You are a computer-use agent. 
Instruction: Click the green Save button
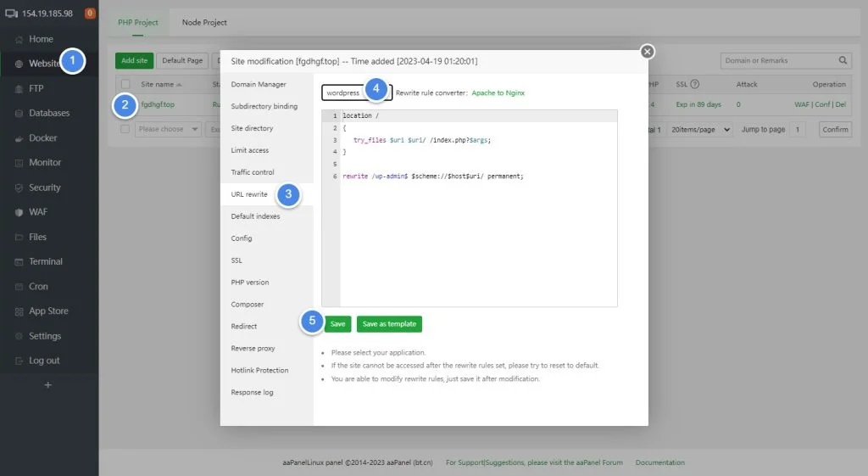pyautogui.click(x=337, y=324)
